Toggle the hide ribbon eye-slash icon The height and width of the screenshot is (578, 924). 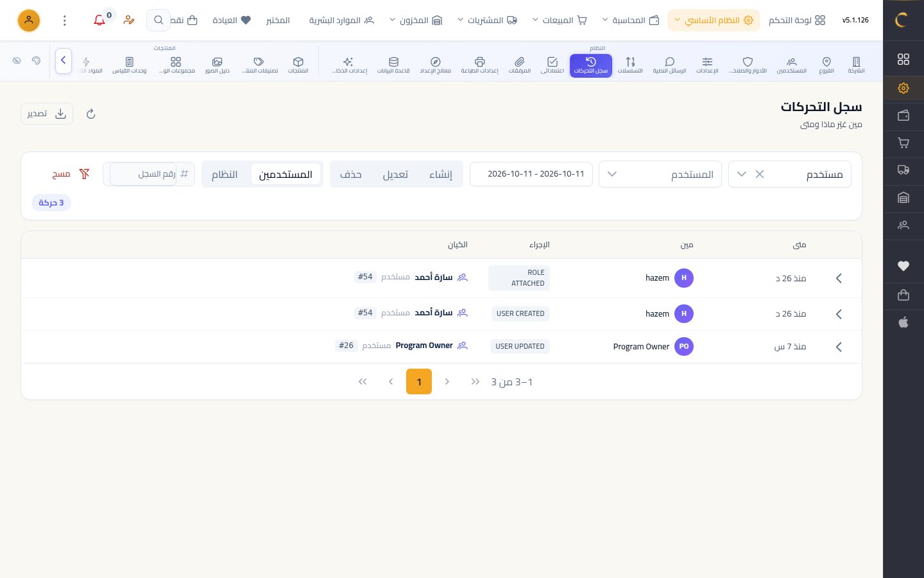(x=17, y=60)
